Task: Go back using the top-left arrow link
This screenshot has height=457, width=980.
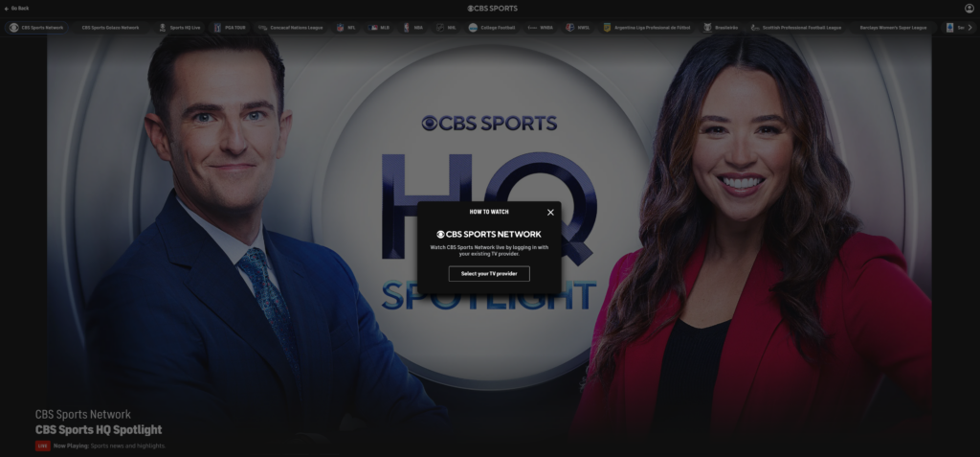Action: pyautogui.click(x=17, y=8)
